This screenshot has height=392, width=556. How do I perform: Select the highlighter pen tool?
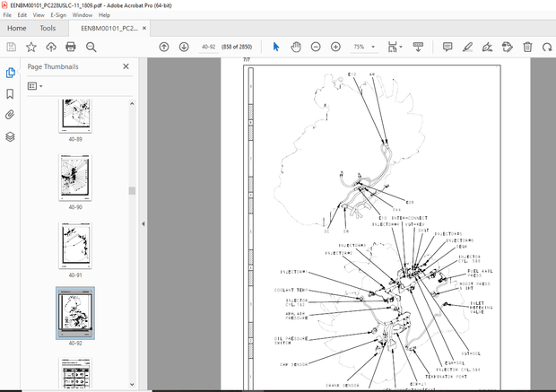tap(467, 47)
